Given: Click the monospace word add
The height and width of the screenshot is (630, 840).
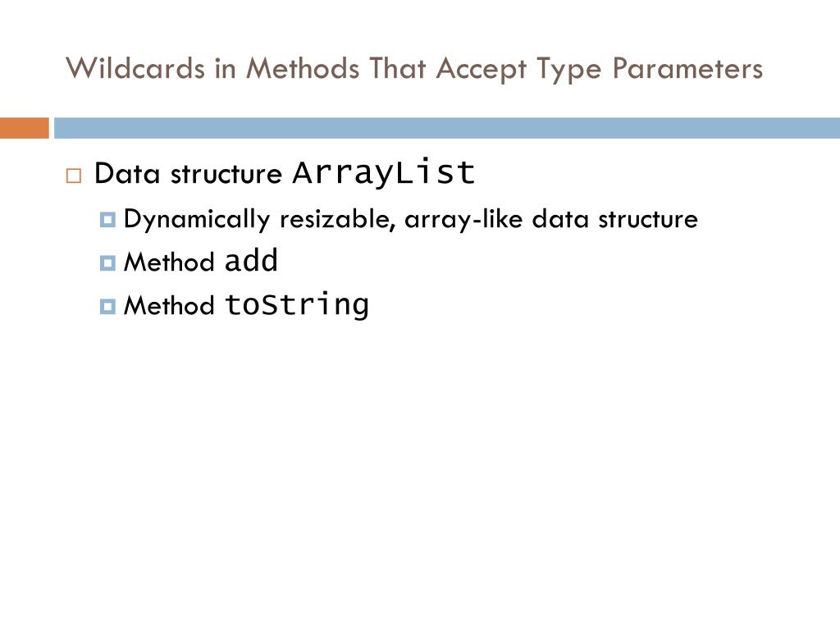Looking at the screenshot, I should (x=251, y=260).
